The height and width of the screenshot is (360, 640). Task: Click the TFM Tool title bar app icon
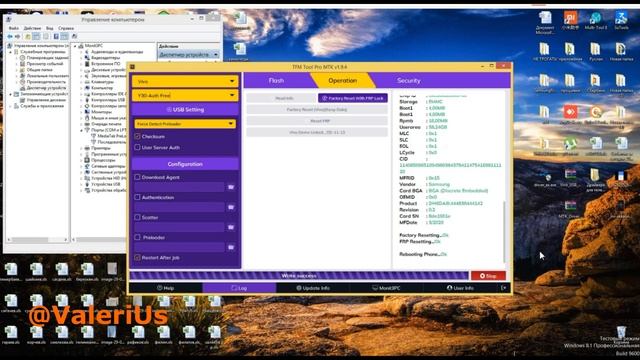(132, 67)
